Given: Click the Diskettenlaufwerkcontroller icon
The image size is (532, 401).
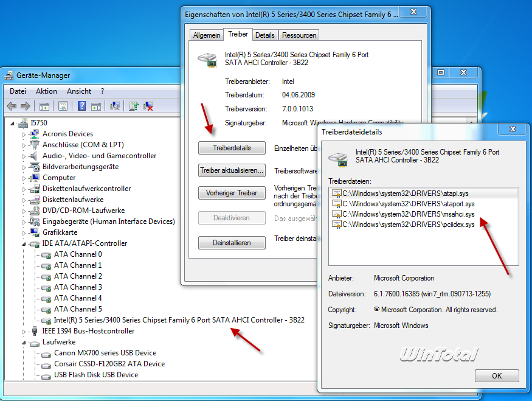Looking at the screenshot, I should pyautogui.click(x=34, y=189).
